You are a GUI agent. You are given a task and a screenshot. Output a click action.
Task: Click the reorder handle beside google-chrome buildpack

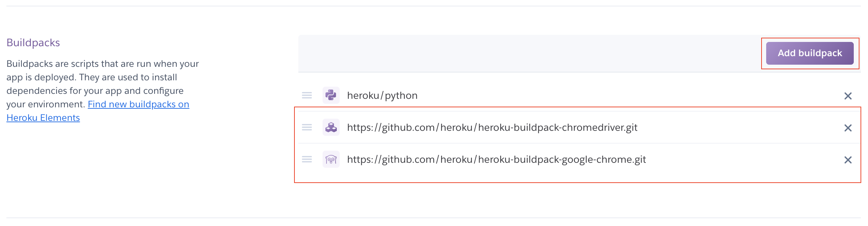pyautogui.click(x=307, y=159)
